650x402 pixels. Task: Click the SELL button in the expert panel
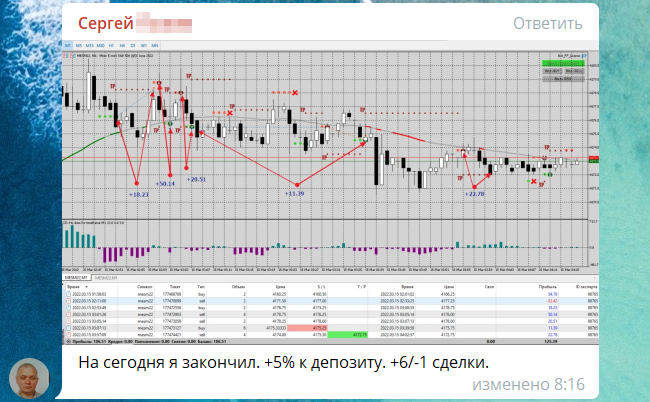tap(574, 71)
